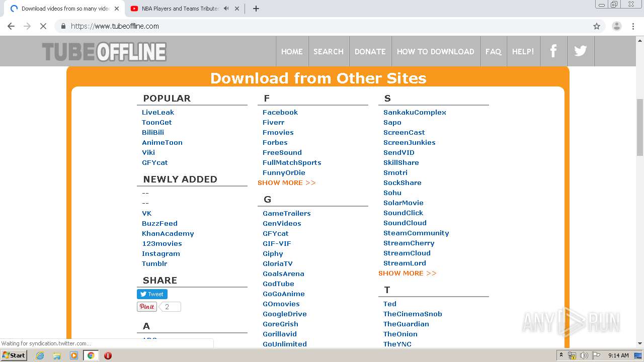The image size is (644, 362).
Task: Open the TheOnion link
Action: coord(400,334)
